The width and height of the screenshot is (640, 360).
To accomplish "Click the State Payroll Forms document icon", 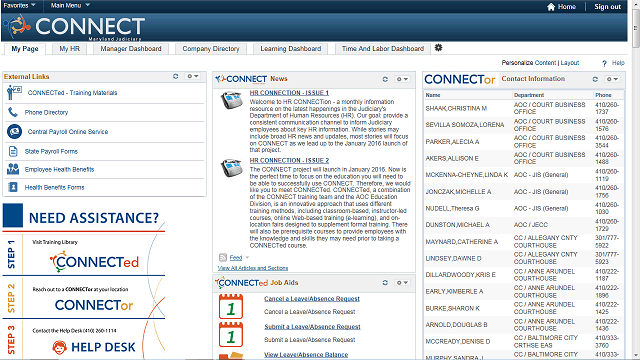I will (x=13, y=151).
